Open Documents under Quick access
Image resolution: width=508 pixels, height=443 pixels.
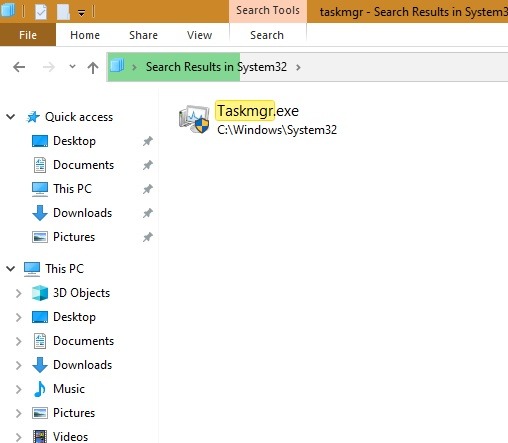(83, 165)
